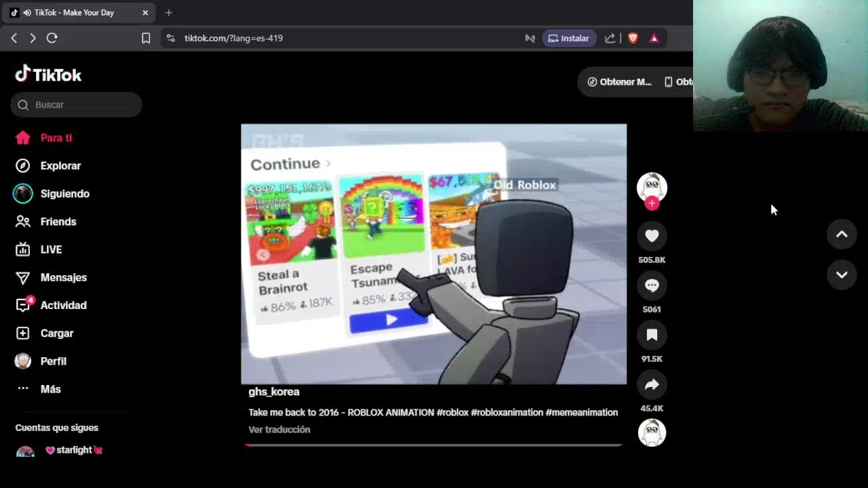Open the Friends page

tap(45, 222)
